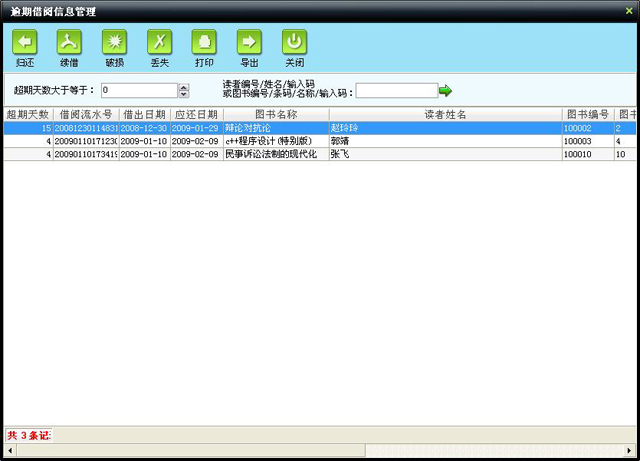
Task: Close the 逾期借阅信息管理 window via title X
Action: click(628, 8)
